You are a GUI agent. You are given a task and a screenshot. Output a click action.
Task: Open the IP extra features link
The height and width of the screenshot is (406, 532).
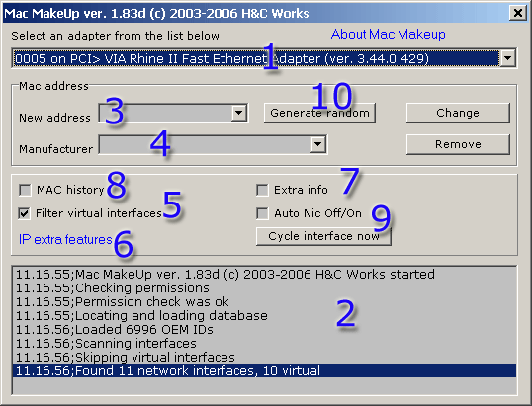pyautogui.click(x=65, y=240)
